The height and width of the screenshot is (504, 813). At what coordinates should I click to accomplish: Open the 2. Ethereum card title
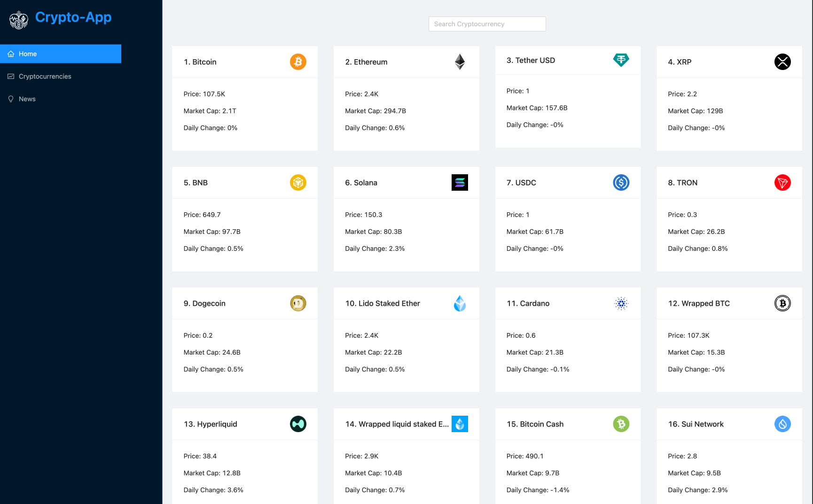point(366,62)
